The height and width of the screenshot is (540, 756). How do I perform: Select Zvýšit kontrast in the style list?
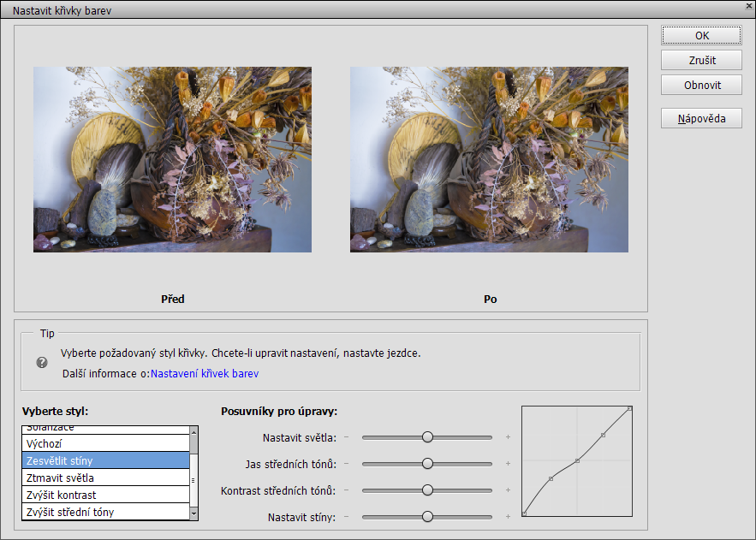(x=105, y=495)
